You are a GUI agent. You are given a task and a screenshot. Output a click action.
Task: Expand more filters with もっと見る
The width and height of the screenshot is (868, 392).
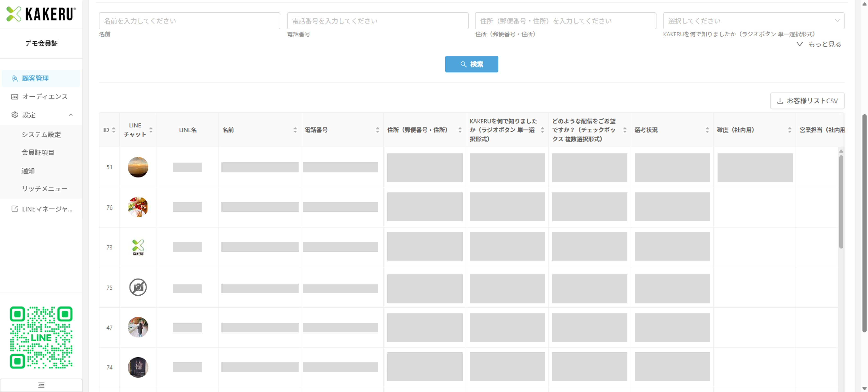click(819, 44)
